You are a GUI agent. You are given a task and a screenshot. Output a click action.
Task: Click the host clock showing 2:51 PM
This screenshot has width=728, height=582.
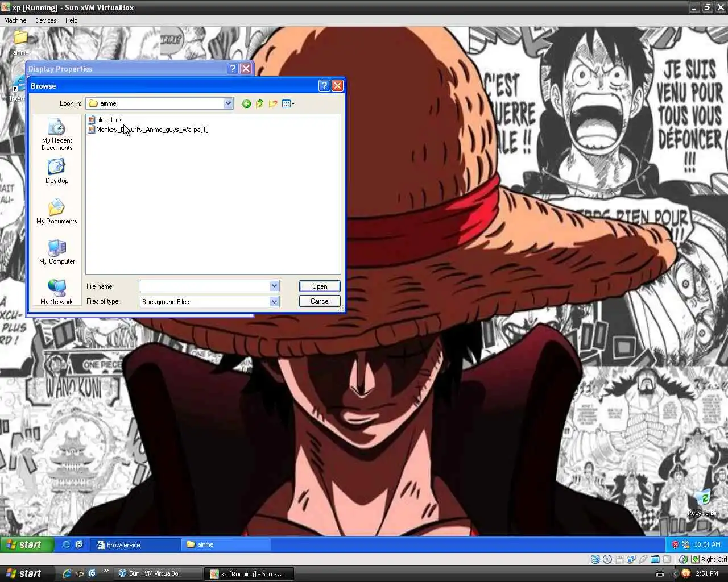707,573
